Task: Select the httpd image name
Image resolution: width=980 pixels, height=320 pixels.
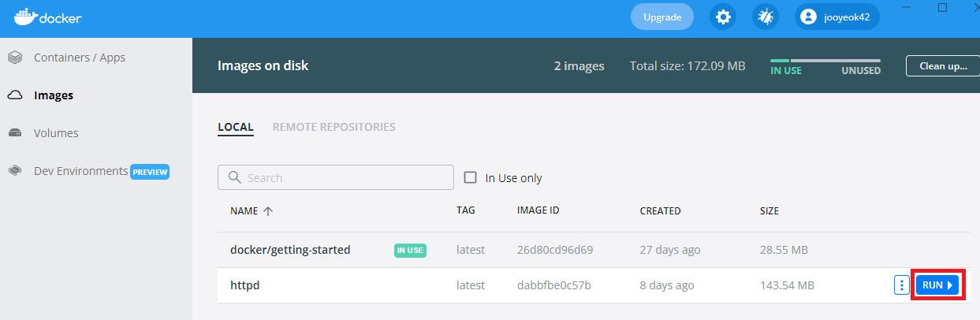Action: click(x=244, y=285)
